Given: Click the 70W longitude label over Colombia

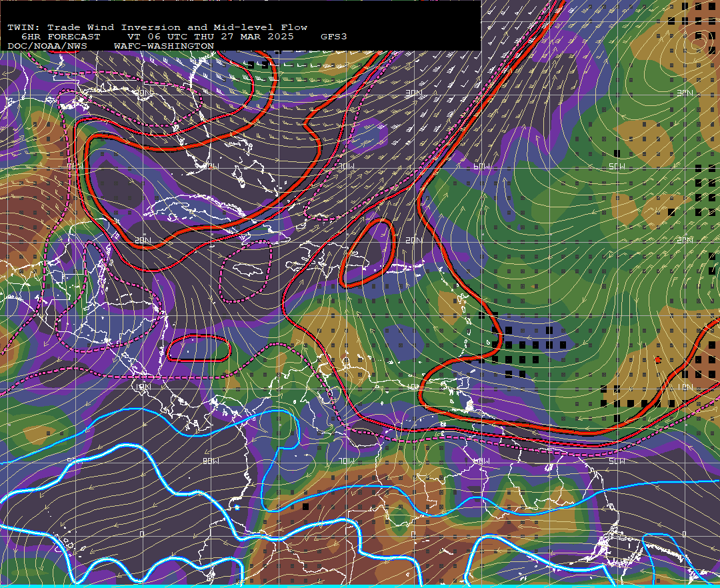Looking at the screenshot, I should 345,461.
